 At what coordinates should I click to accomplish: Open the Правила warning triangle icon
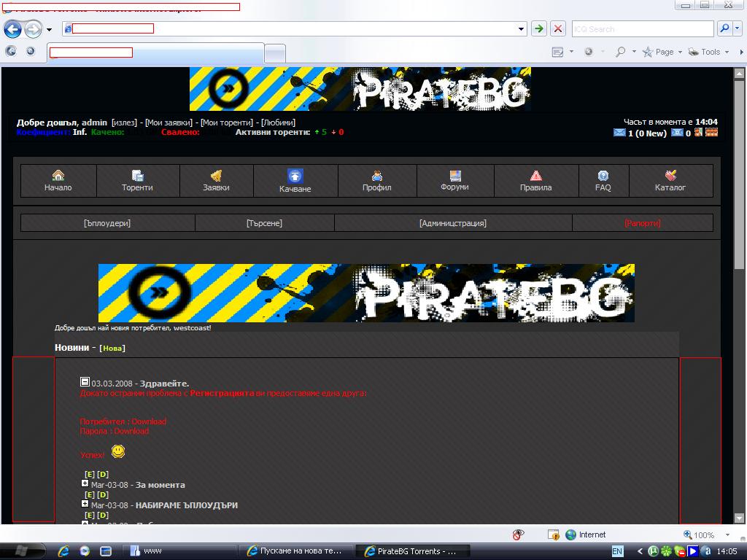tap(535, 175)
